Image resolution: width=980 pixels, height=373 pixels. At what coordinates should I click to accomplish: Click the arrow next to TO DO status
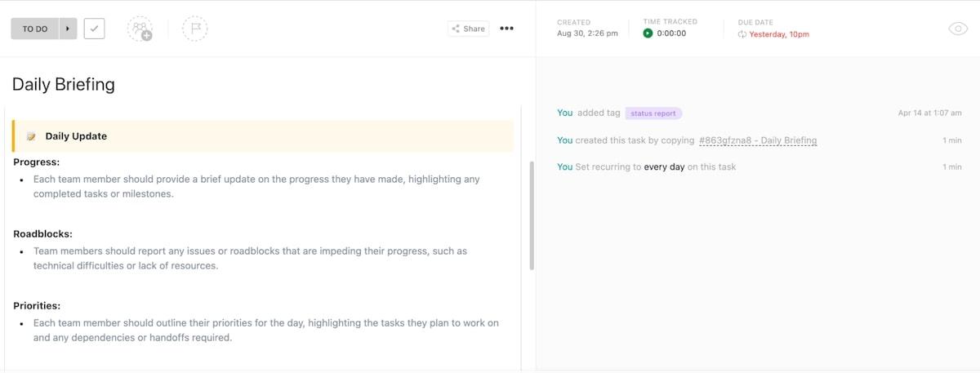point(67,29)
